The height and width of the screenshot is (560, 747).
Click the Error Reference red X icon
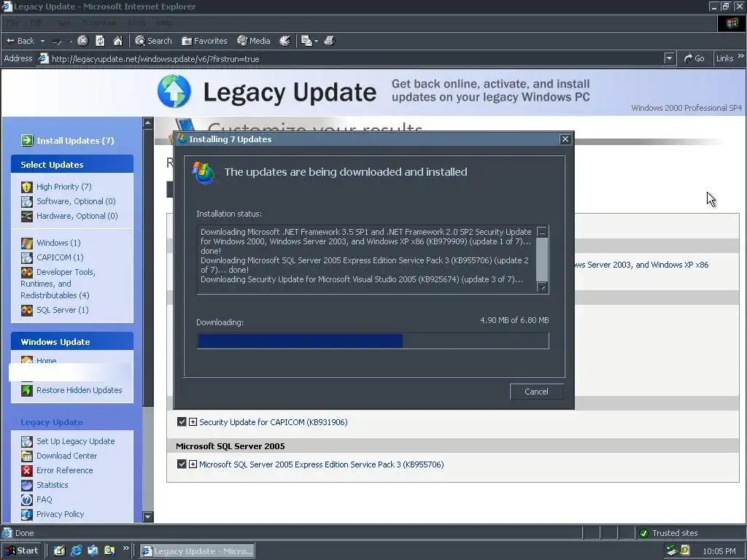coord(27,470)
